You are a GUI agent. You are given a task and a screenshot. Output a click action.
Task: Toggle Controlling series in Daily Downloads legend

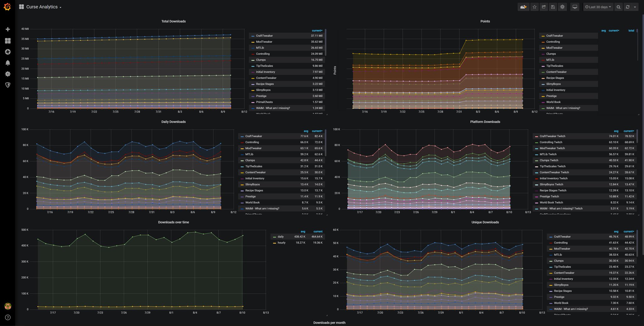coord(252,142)
